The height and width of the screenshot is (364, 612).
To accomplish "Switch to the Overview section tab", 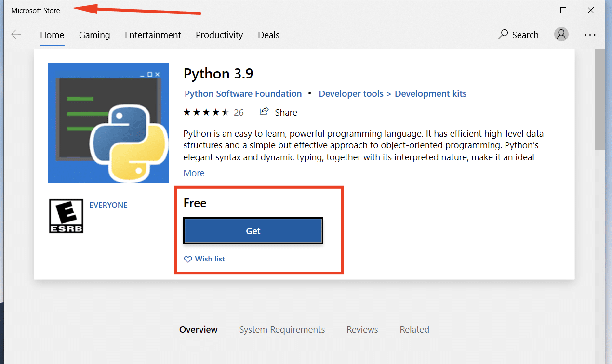I will click(x=199, y=330).
